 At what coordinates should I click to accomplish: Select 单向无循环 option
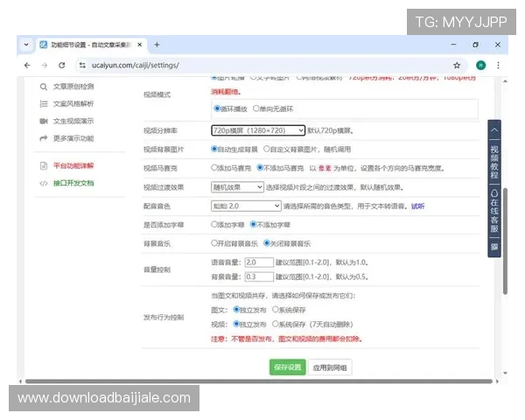256,108
